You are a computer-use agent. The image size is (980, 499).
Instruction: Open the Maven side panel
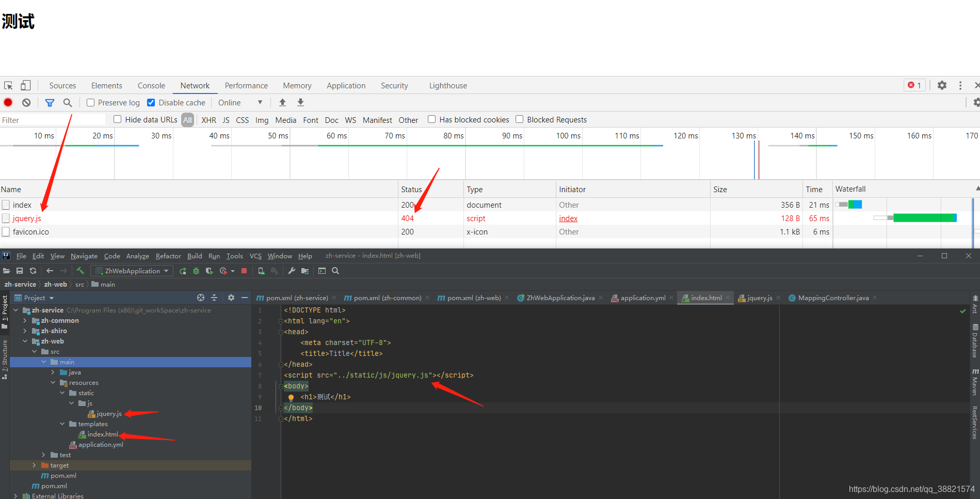coord(975,382)
